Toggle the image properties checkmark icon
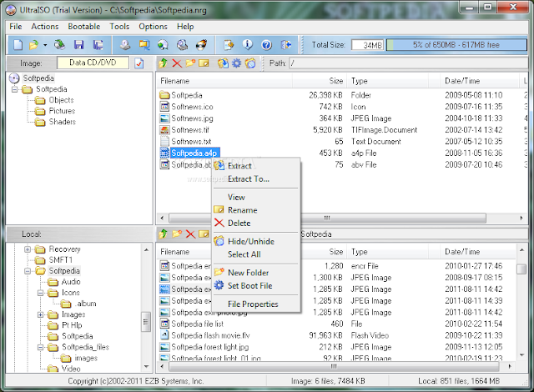 pyautogui.click(x=139, y=63)
